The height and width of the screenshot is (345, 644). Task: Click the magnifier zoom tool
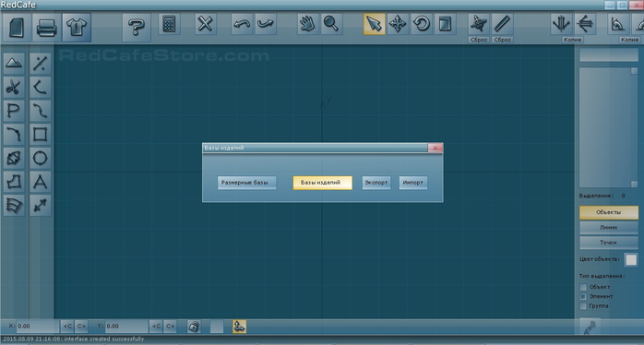(331, 24)
